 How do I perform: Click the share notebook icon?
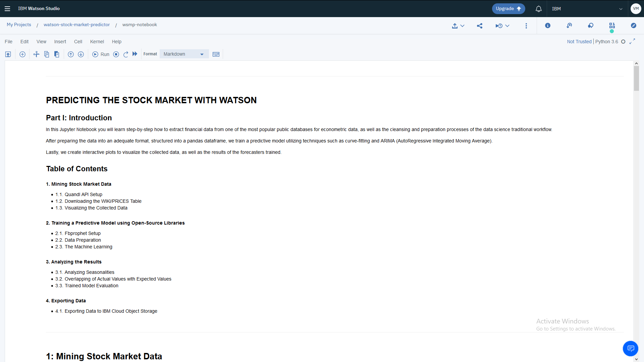coord(480,26)
